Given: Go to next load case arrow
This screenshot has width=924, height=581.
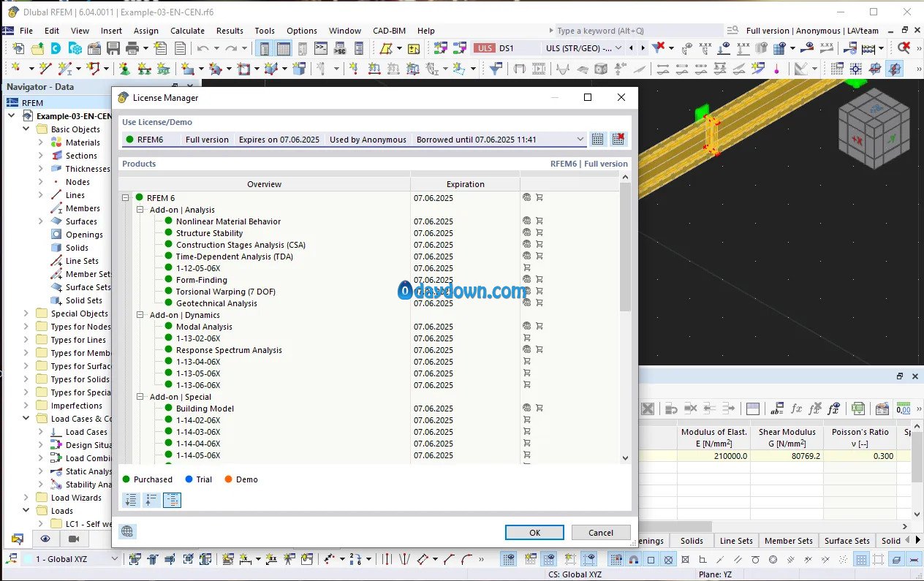Looking at the screenshot, I should 643,48.
